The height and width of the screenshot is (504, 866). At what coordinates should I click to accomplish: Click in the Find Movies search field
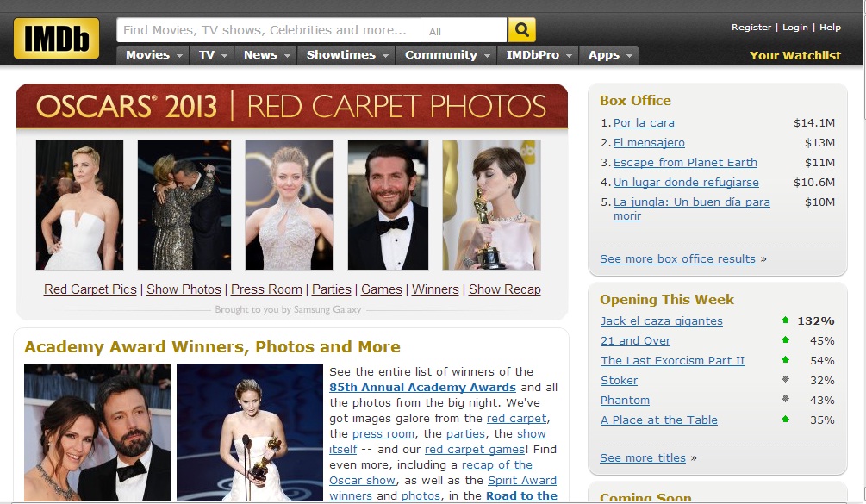pos(267,30)
